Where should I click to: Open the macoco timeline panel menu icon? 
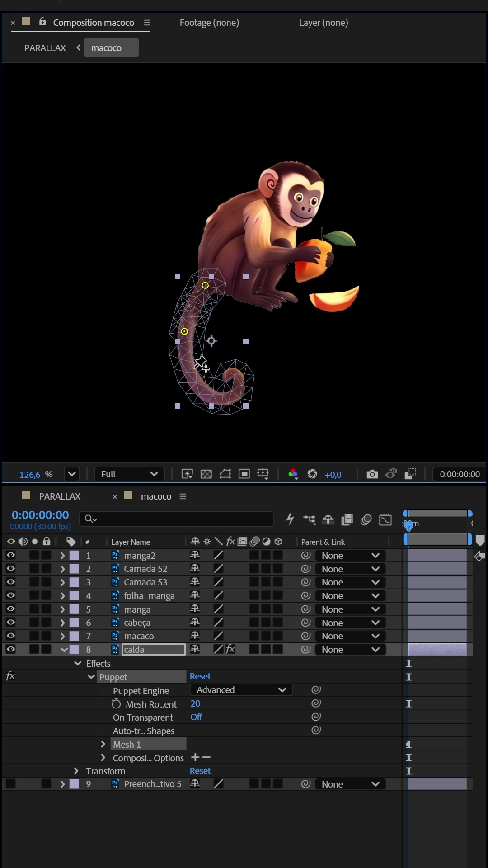(x=183, y=496)
